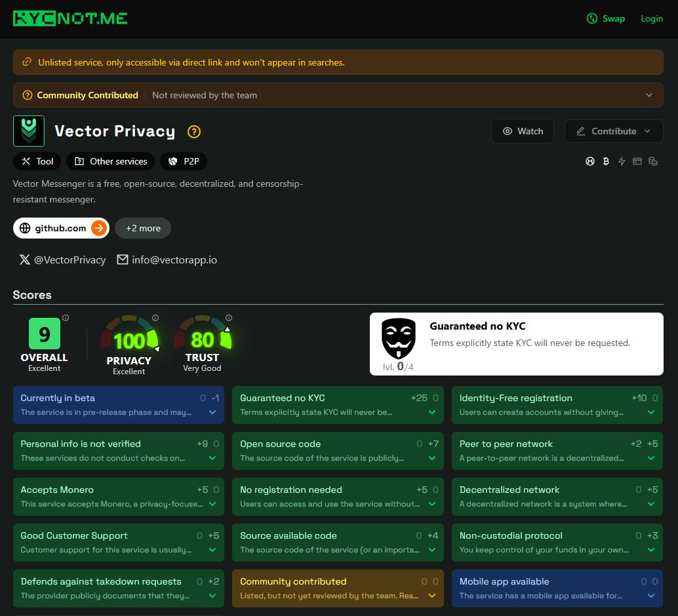Click the 'Not reviewed by the team' text

pos(205,95)
